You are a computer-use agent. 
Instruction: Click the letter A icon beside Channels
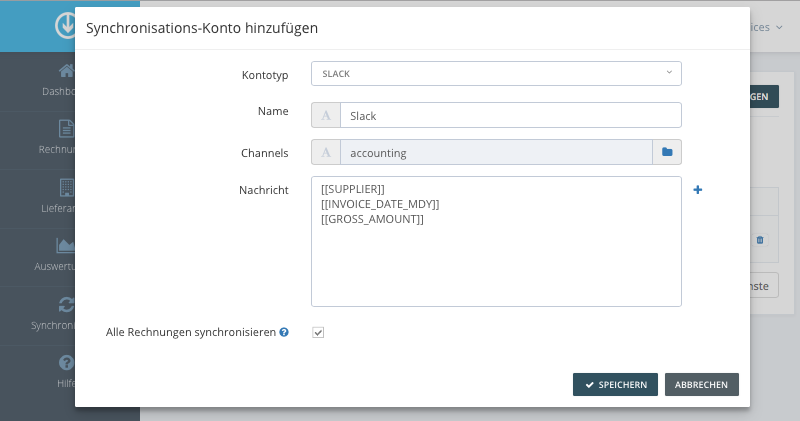tap(326, 152)
